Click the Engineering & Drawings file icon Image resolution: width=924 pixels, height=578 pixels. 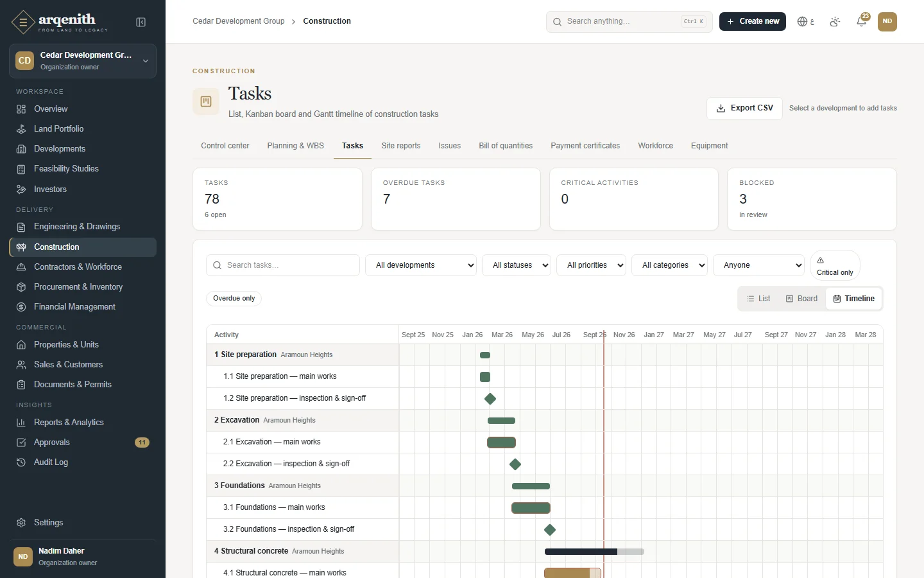(x=21, y=227)
